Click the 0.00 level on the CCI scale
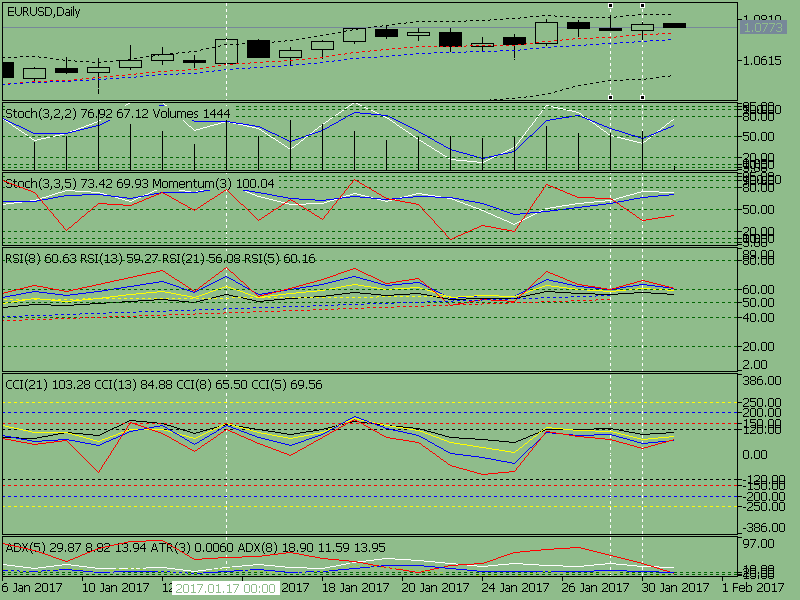This screenshot has width=800, height=600. tap(755, 455)
